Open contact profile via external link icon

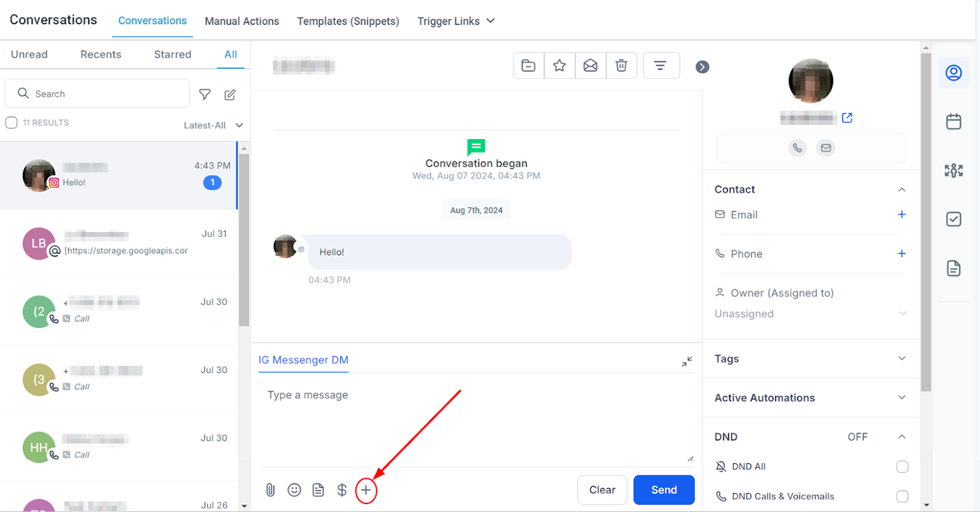coord(847,118)
